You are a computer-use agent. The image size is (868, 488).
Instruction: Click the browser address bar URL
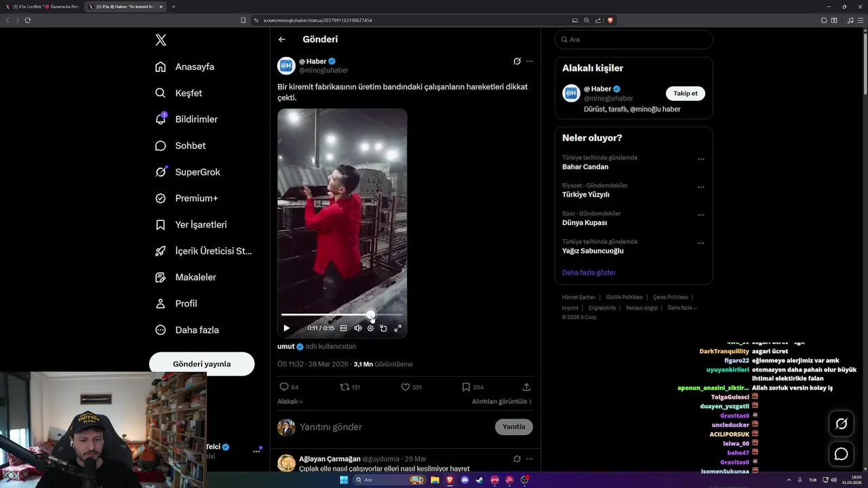pos(317,20)
